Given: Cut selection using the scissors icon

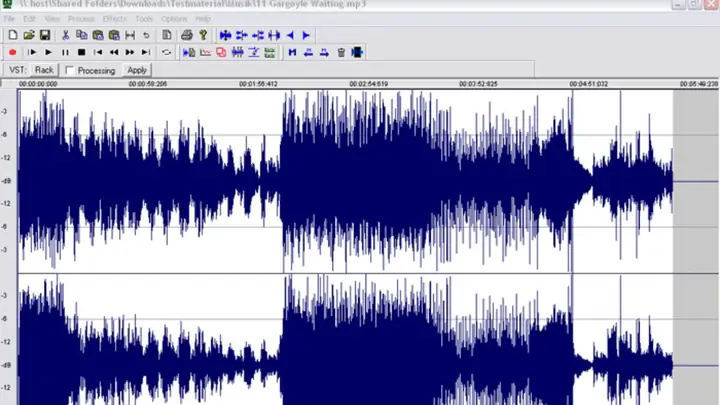Looking at the screenshot, I should tap(65, 35).
